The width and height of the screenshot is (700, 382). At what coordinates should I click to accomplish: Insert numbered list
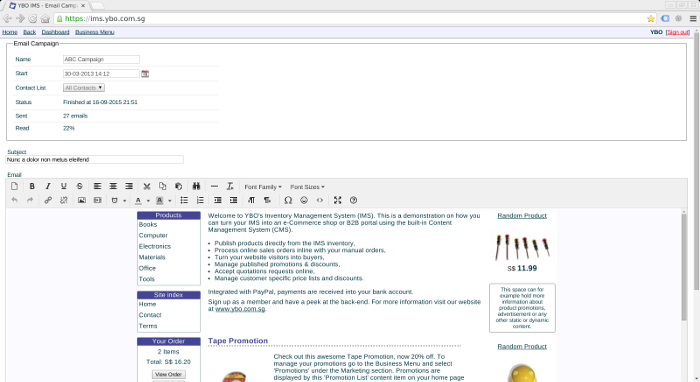[200, 200]
